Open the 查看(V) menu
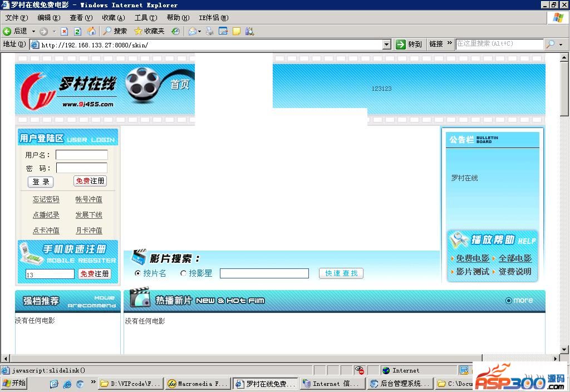Screen dimensions: 570x392 click(x=81, y=17)
